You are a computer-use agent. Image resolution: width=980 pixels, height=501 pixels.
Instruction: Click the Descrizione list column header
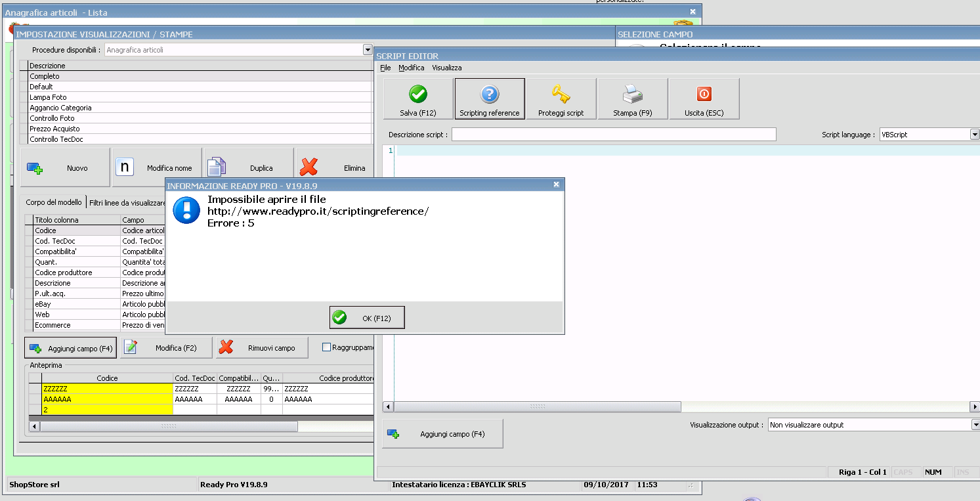coord(201,66)
